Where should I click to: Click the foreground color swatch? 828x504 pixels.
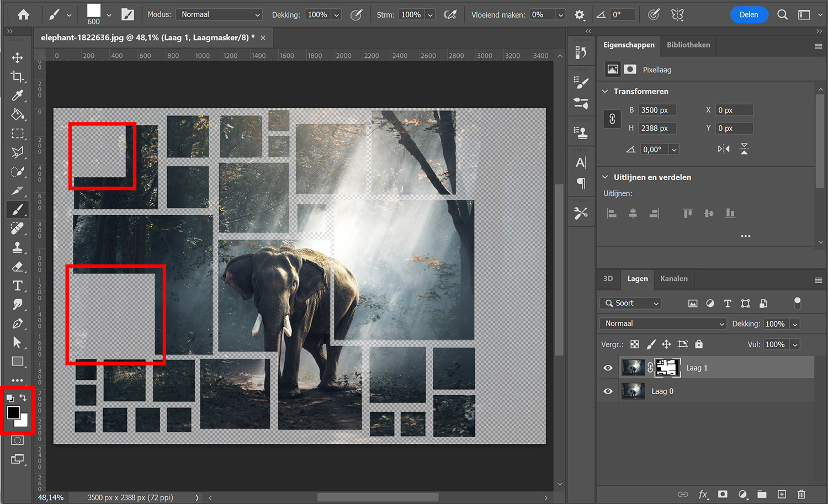click(13, 412)
